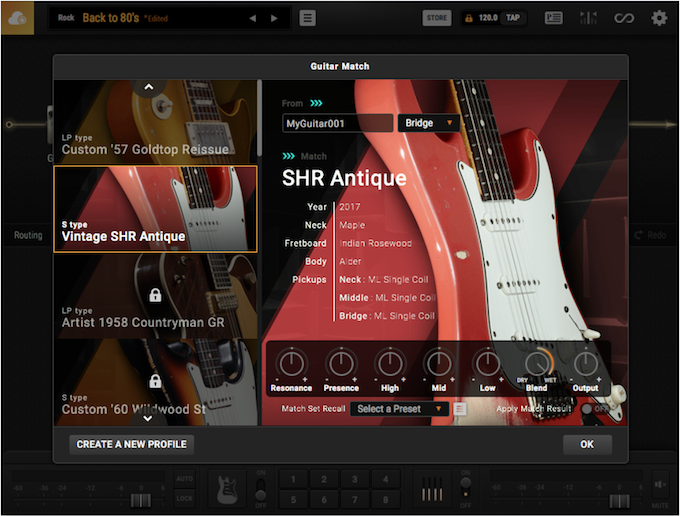
Task: Adjust the Presence knob
Action: coord(341,364)
